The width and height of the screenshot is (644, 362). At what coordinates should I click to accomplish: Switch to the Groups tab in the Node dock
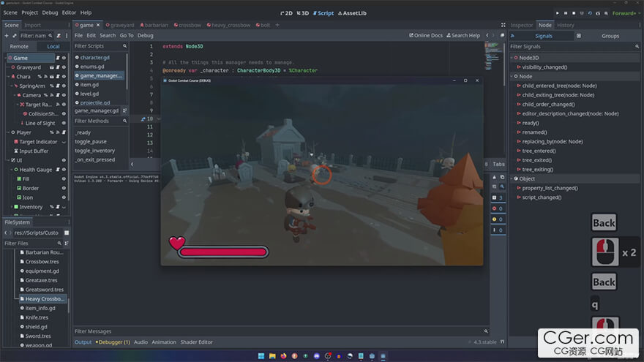point(610,36)
